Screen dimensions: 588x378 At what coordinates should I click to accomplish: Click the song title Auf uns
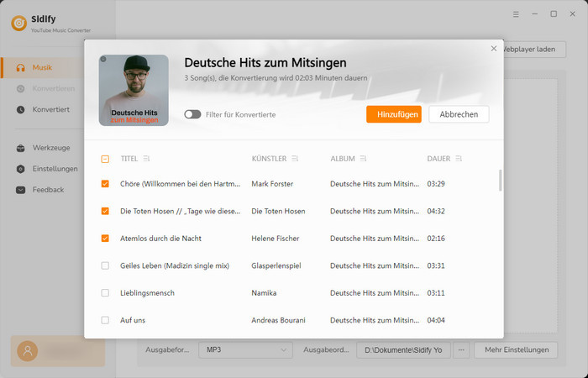[133, 320]
